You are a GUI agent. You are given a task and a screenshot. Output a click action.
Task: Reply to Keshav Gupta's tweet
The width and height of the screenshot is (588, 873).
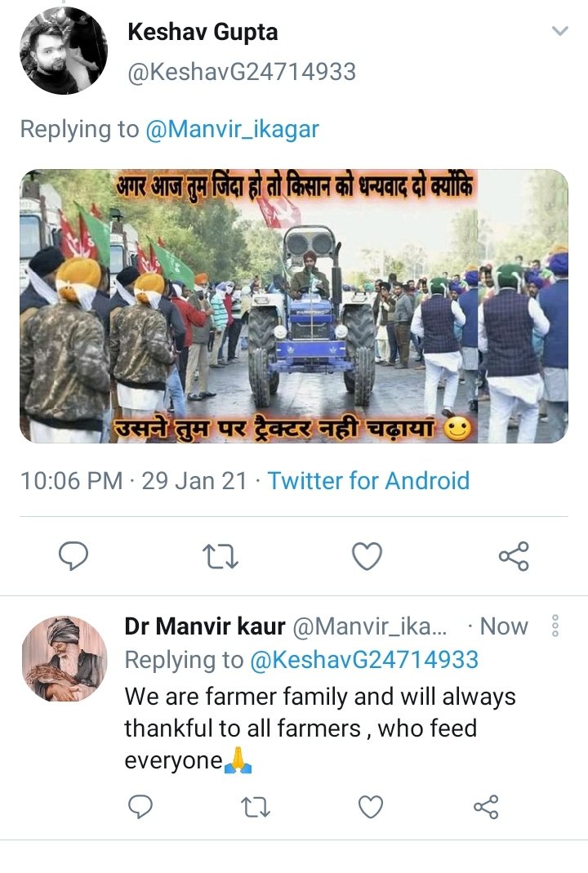73,555
